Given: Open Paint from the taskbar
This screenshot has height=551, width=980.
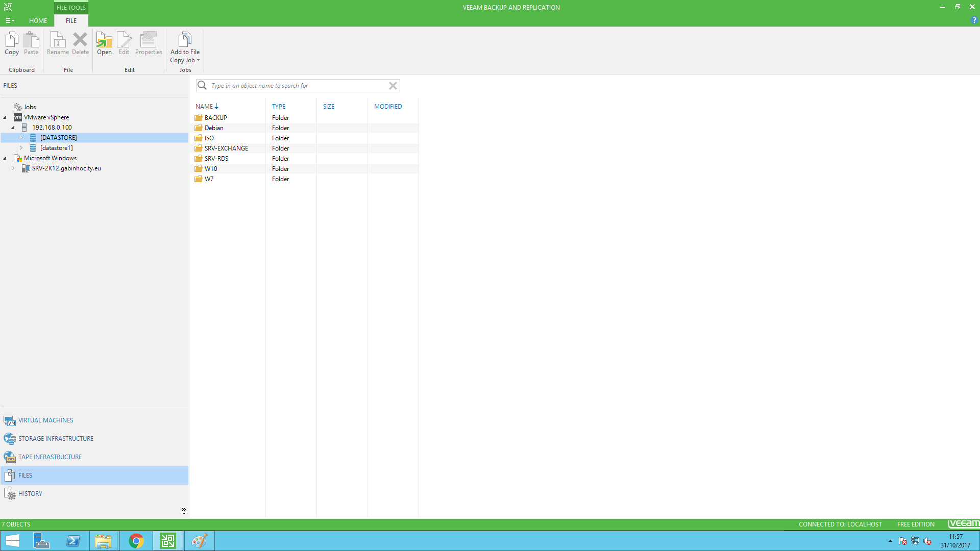Looking at the screenshot, I should pos(199,541).
